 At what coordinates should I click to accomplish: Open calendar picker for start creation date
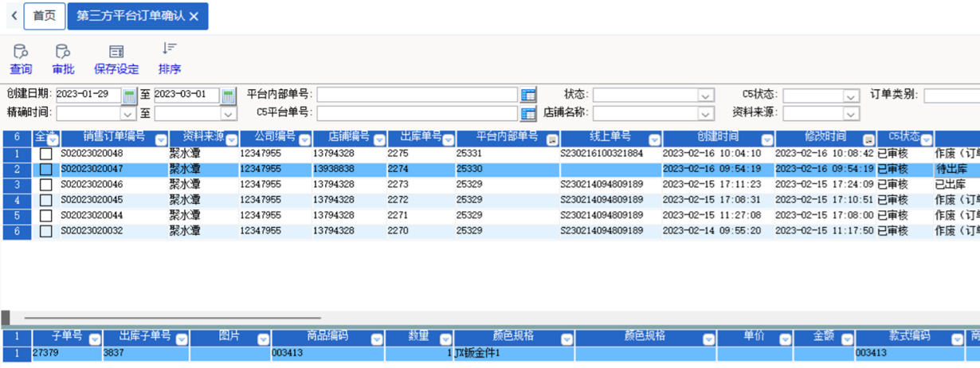130,96
